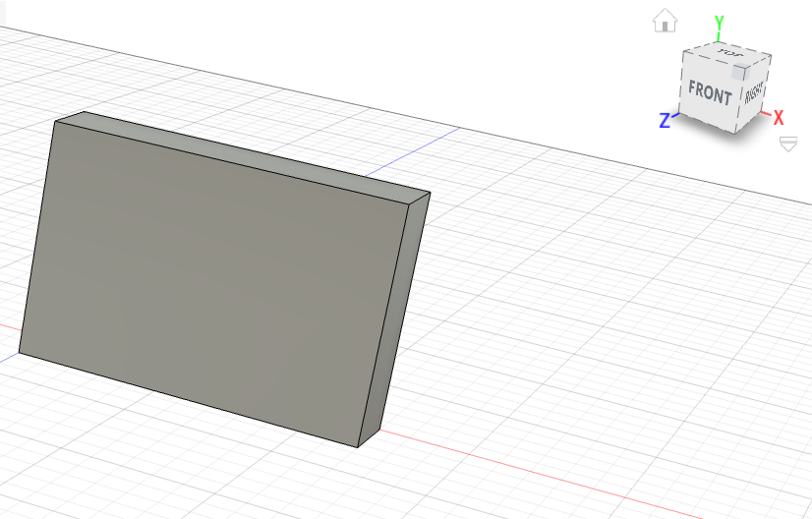
Task: Click the blue Z axis label
Action: [x=665, y=121]
